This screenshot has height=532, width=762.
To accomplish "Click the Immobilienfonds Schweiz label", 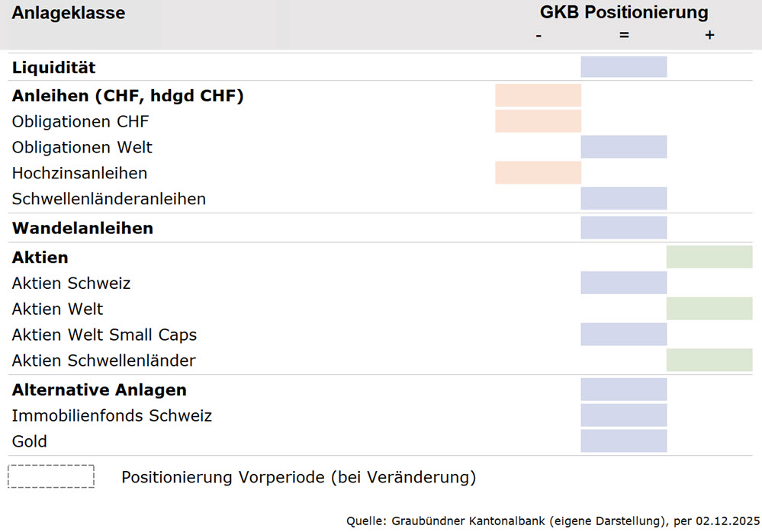I will (x=111, y=416).
